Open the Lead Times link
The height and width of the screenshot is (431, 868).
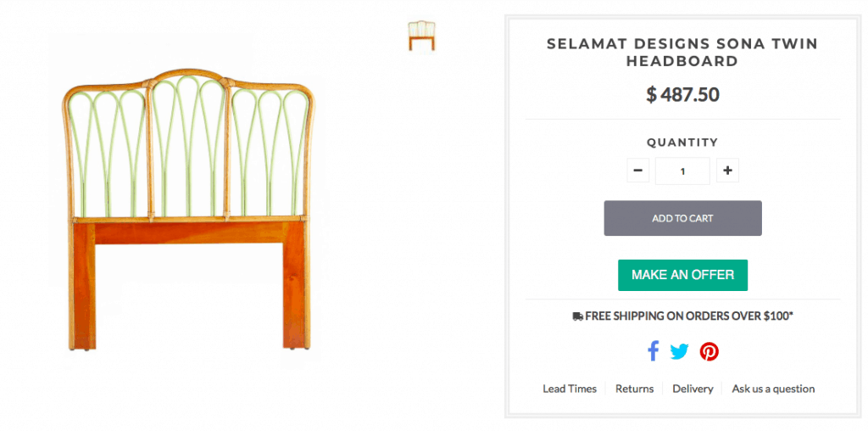tap(570, 389)
